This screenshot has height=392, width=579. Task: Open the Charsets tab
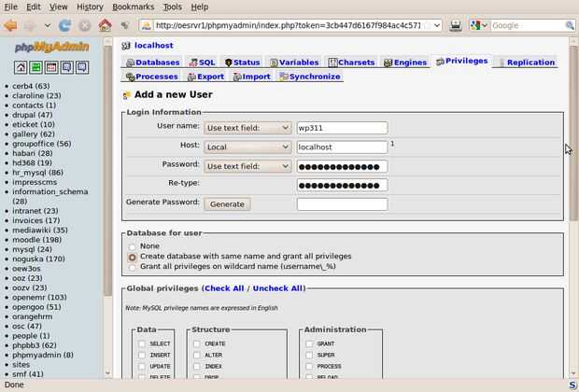(351, 63)
